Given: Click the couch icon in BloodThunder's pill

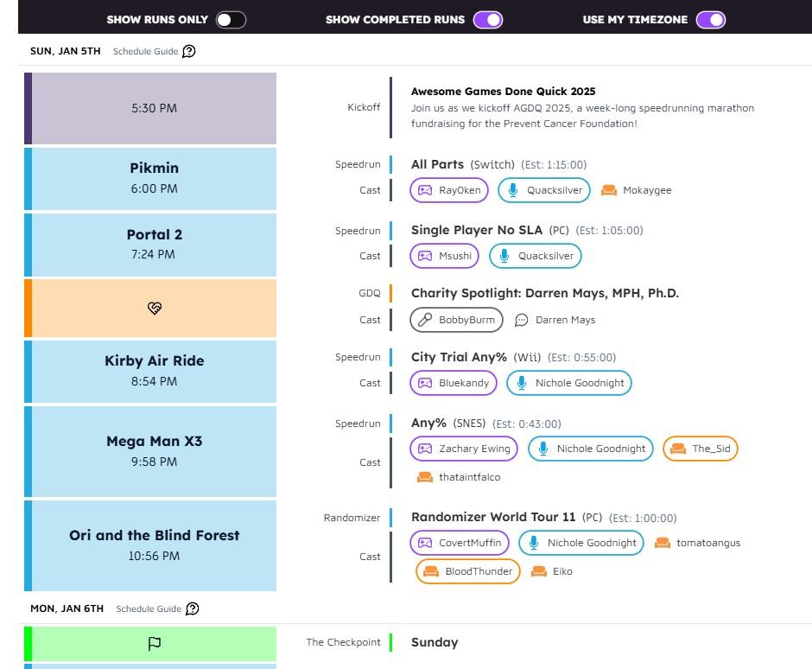Looking at the screenshot, I should point(431,571).
